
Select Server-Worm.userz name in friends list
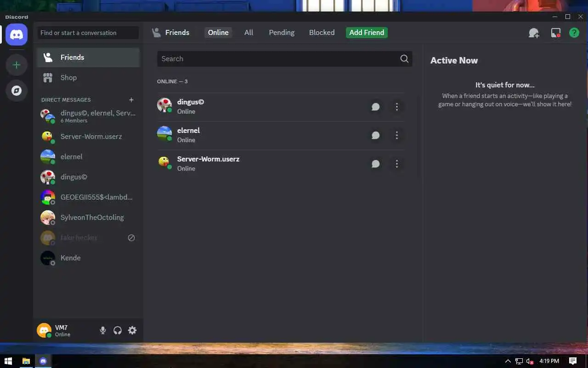(x=208, y=159)
